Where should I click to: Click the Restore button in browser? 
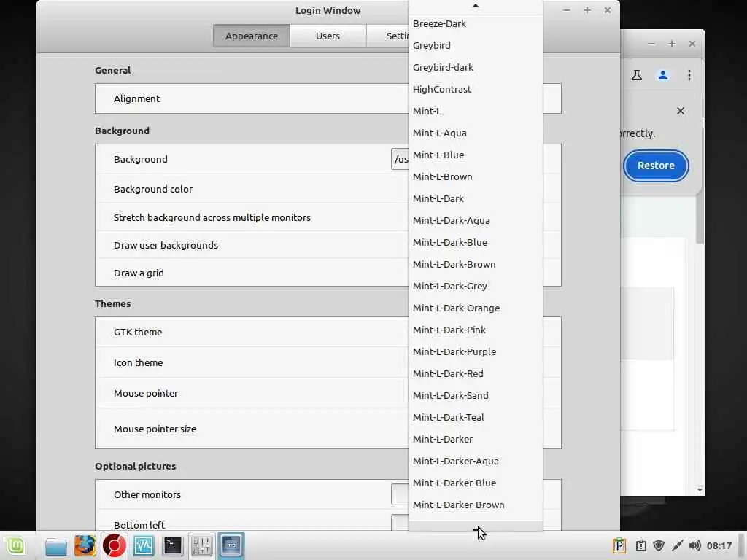[x=656, y=166]
